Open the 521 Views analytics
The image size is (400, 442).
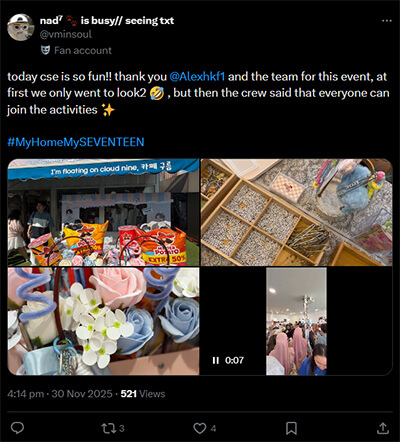coord(143,394)
